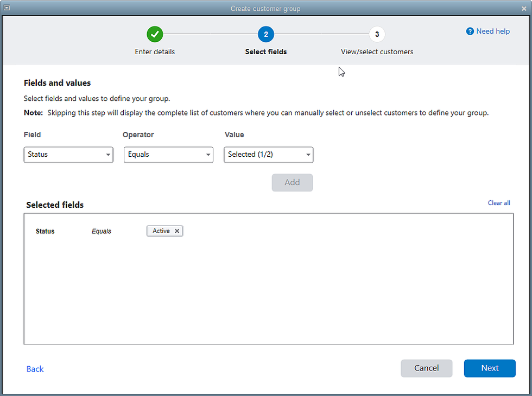Click the Clear all link

coord(499,203)
